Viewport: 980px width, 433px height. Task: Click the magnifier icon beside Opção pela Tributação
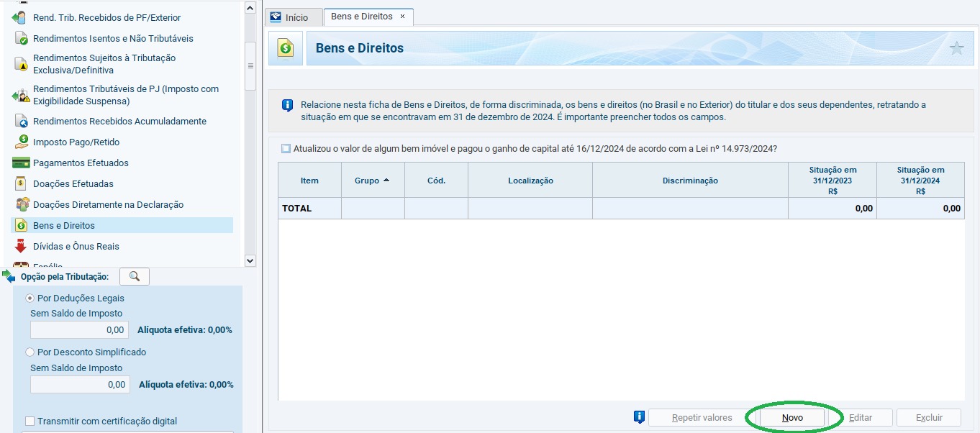click(135, 277)
